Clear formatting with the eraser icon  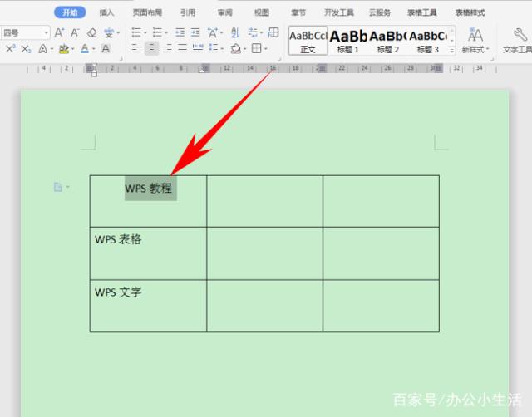[x=92, y=33]
